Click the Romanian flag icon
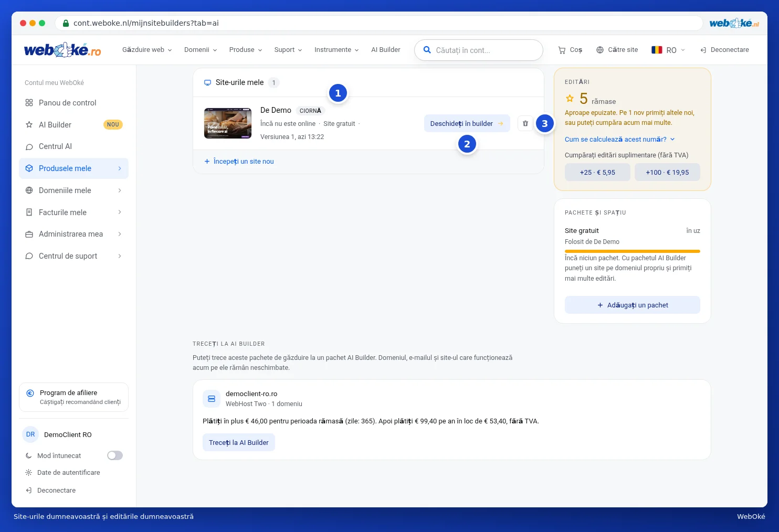779x532 pixels. [657, 50]
